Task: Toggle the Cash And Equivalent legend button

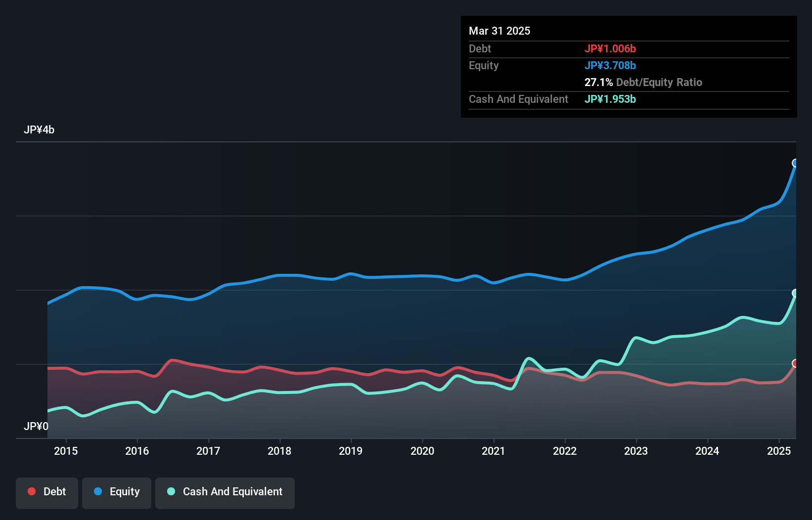Action: point(225,493)
